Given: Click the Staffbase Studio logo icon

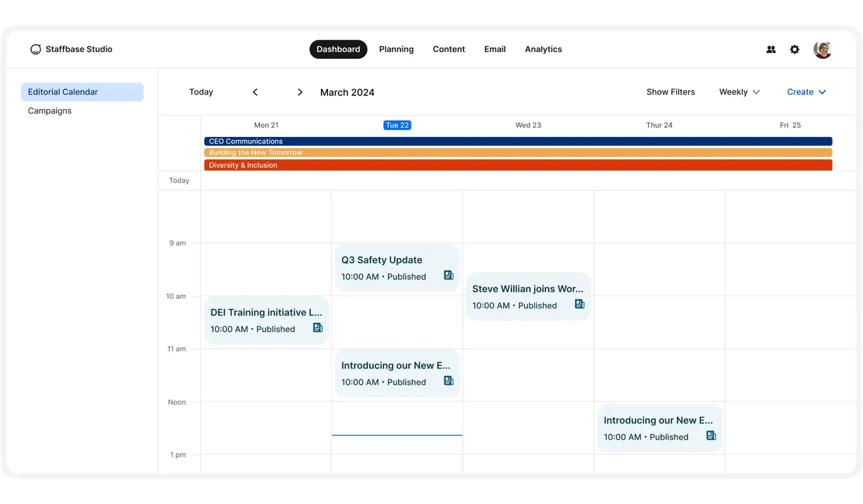Looking at the screenshot, I should pyautogui.click(x=36, y=49).
